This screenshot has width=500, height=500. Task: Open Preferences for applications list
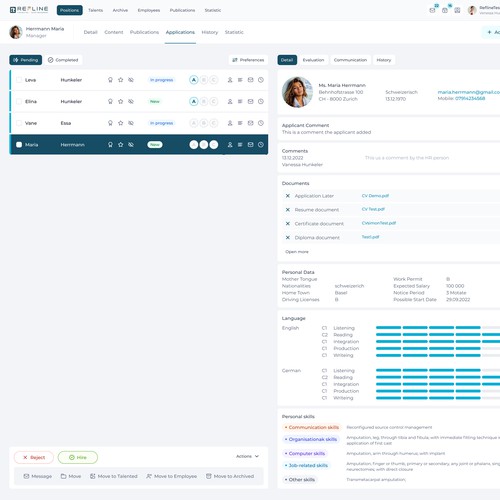[x=248, y=60]
